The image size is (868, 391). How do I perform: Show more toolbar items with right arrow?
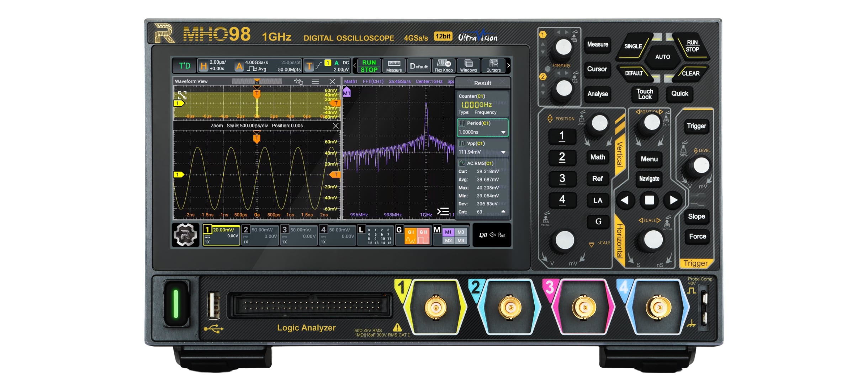pos(508,65)
